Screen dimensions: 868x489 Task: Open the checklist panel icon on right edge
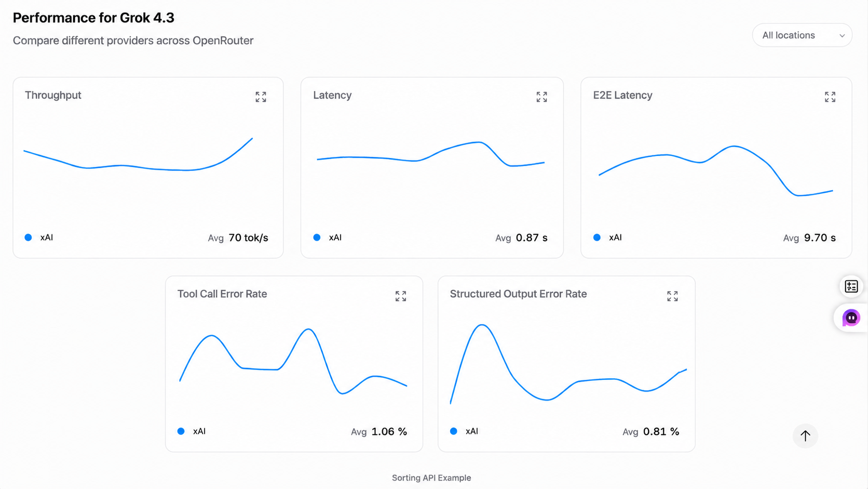point(851,286)
